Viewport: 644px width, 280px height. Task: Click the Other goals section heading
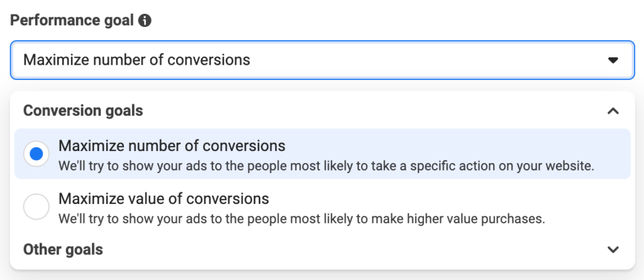(x=63, y=249)
